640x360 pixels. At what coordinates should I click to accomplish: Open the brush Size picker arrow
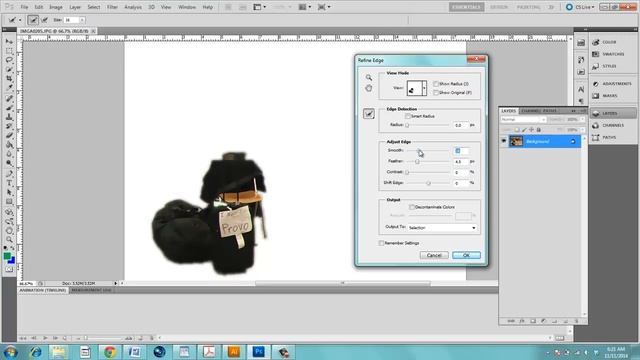point(82,20)
